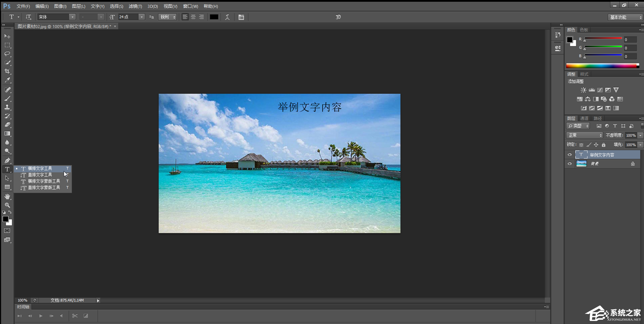This screenshot has width=644, height=324.
Task: Select the Clone Stamp tool
Action: [7, 107]
